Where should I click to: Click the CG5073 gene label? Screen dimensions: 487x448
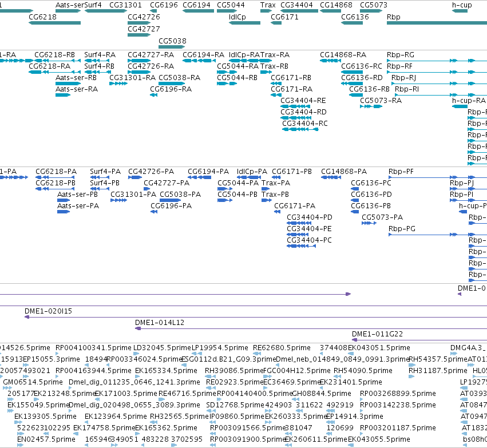coord(374,5)
